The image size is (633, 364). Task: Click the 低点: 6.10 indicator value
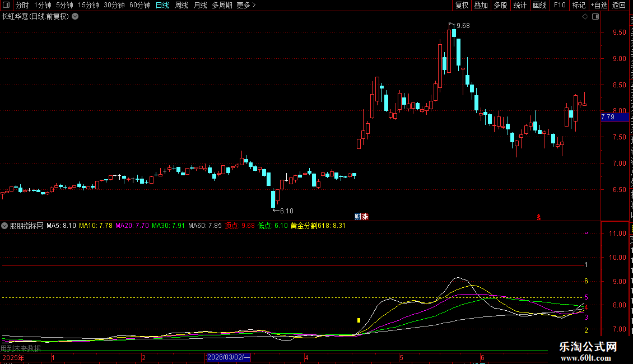(273, 226)
